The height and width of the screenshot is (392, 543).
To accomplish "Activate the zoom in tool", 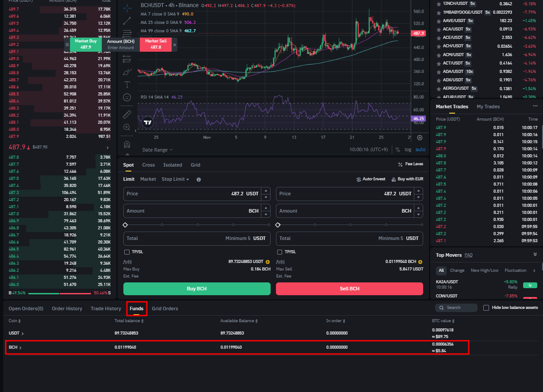I will click(x=127, y=127).
